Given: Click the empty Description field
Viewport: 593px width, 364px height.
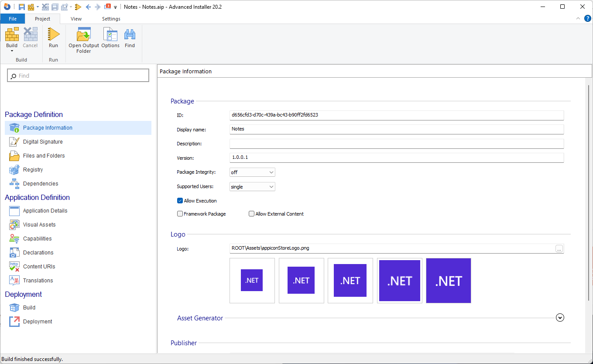Looking at the screenshot, I should tap(397, 144).
